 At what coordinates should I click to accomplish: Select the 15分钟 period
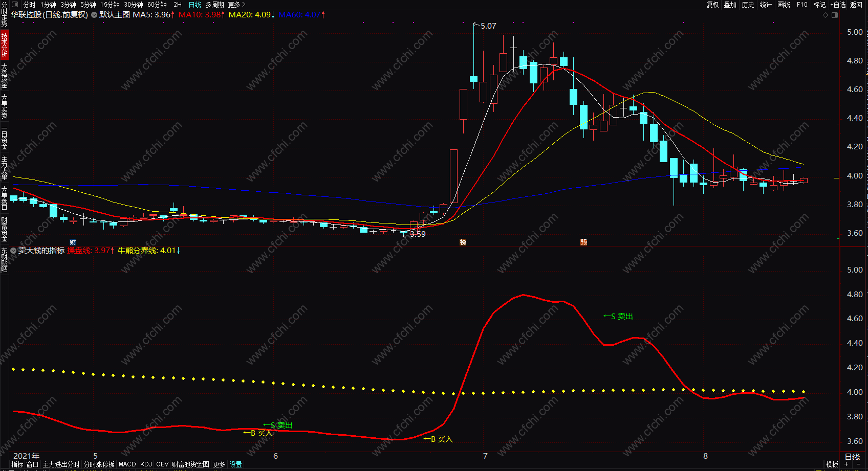pyautogui.click(x=110, y=5)
